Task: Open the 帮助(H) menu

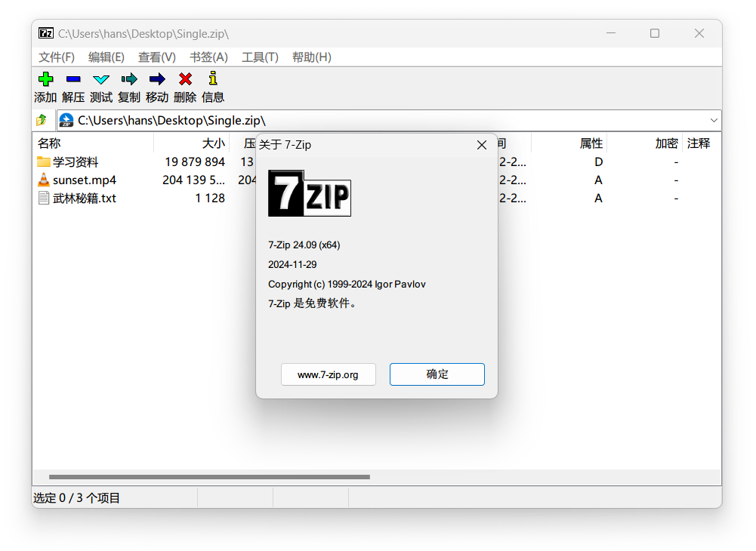Action: pos(311,57)
